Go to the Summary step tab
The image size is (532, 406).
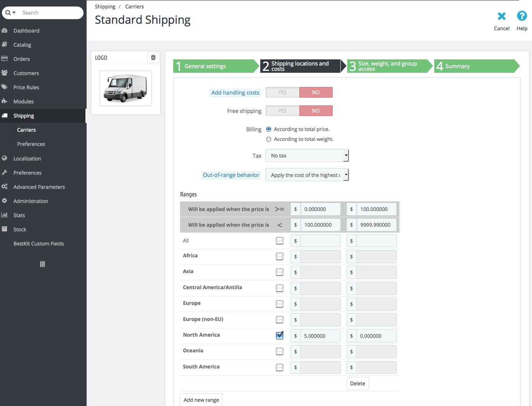[x=476, y=66]
